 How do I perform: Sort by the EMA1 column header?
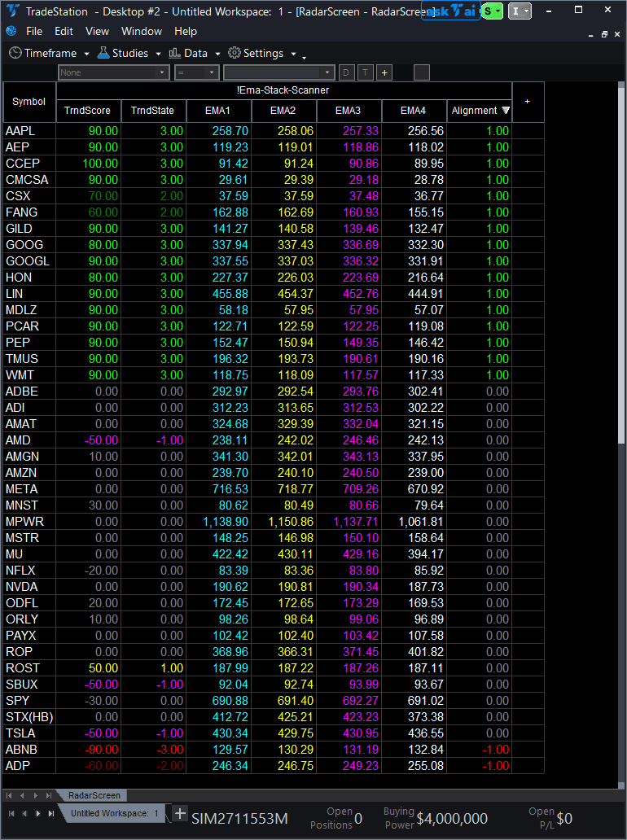pos(219,111)
